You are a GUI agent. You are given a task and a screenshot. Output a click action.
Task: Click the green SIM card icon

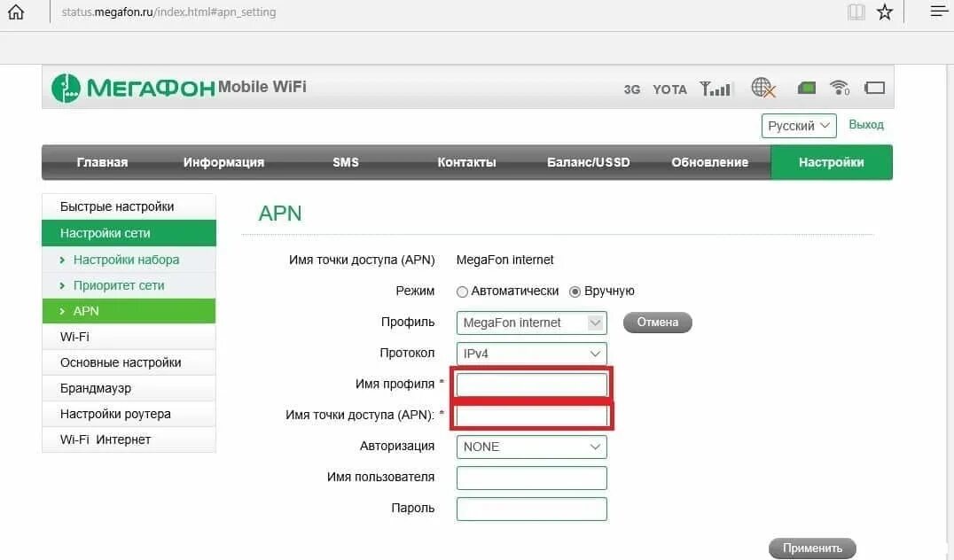[806, 89]
